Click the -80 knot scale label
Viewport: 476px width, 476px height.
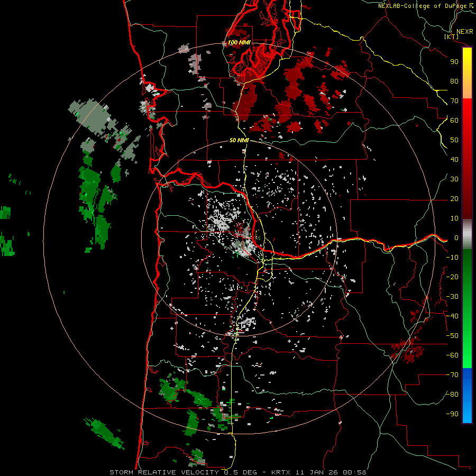coord(452,395)
